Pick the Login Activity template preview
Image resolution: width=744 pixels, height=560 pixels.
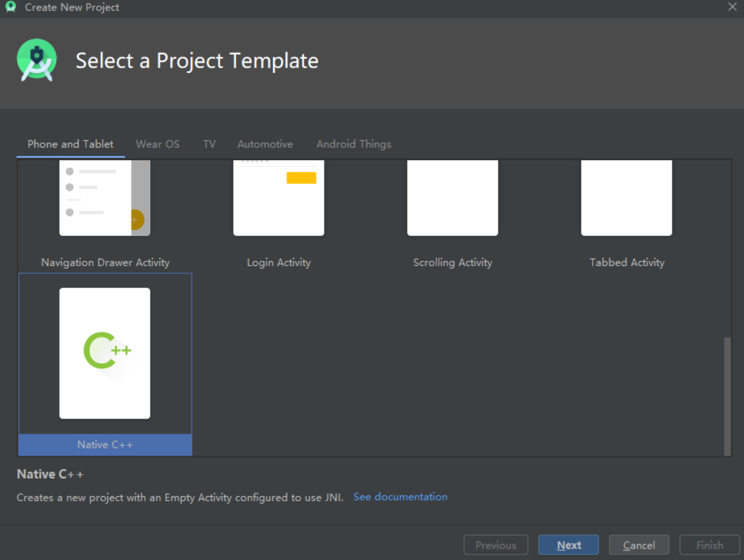click(x=278, y=198)
